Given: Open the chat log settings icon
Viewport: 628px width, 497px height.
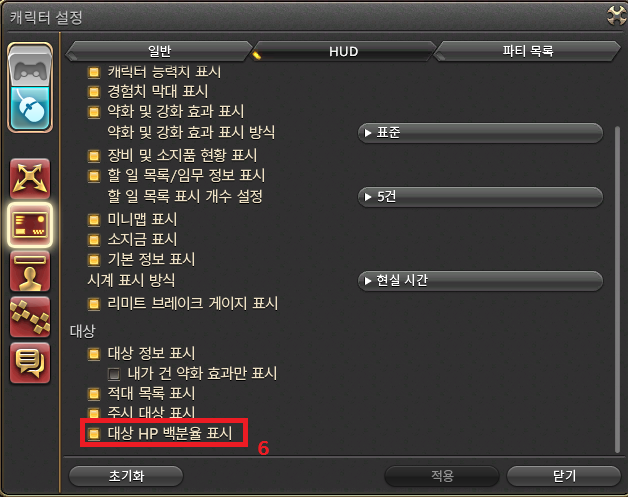Looking at the screenshot, I should coord(30,363).
